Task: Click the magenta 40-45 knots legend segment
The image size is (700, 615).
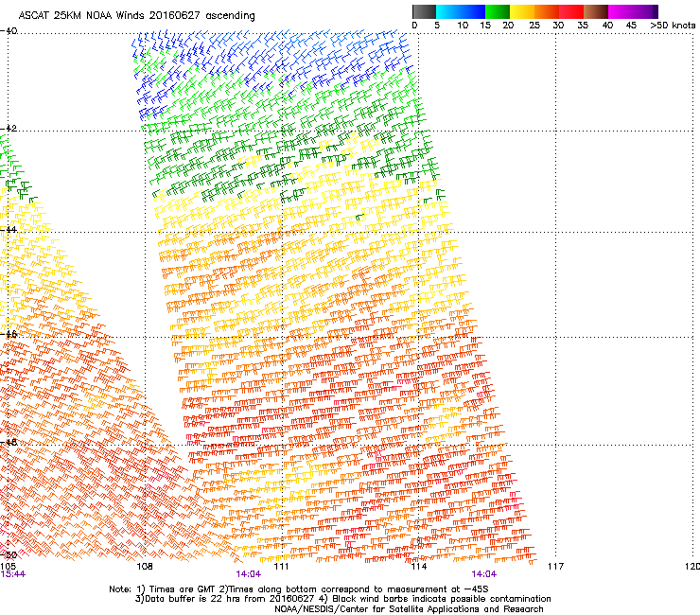Action: 621,11
